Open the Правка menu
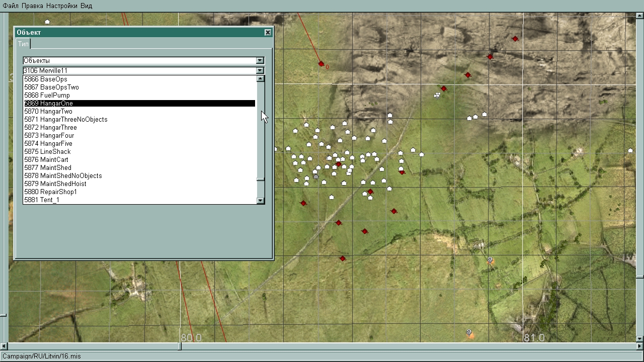Viewport: 644px width, 362px height. [x=33, y=6]
